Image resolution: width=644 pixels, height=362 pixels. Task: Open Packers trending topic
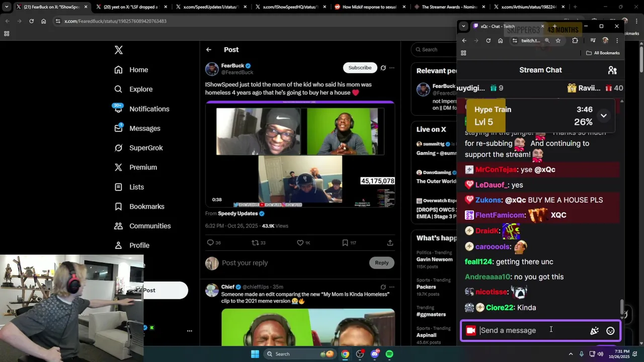[426, 287]
